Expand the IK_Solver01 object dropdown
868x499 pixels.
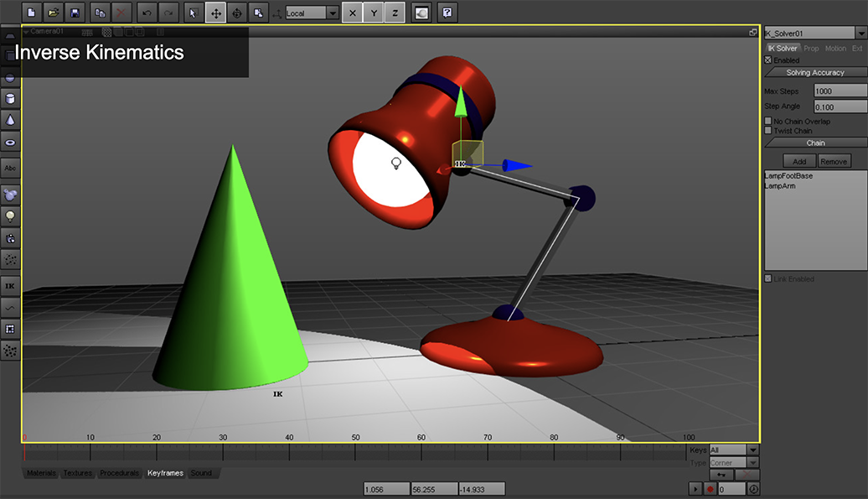860,33
